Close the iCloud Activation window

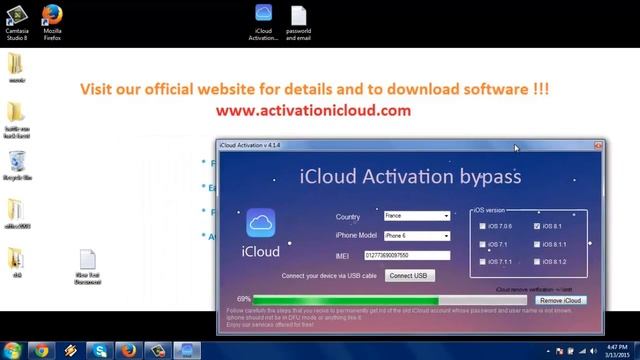[x=598, y=145]
